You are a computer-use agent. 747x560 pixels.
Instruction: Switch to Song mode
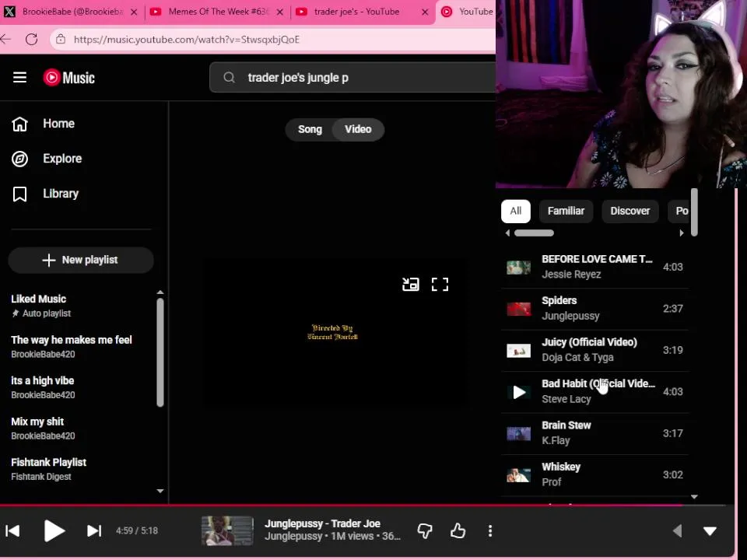[310, 130]
